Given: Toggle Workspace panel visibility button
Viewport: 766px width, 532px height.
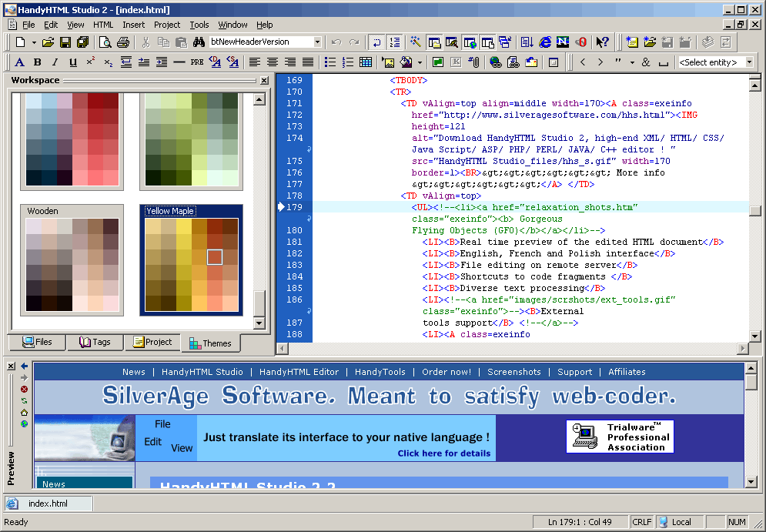Looking at the screenshot, I should [x=433, y=42].
